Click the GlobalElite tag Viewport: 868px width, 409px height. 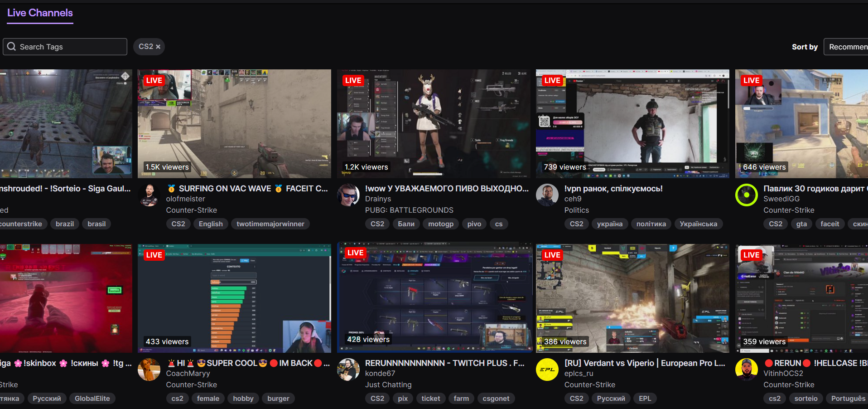click(92, 399)
